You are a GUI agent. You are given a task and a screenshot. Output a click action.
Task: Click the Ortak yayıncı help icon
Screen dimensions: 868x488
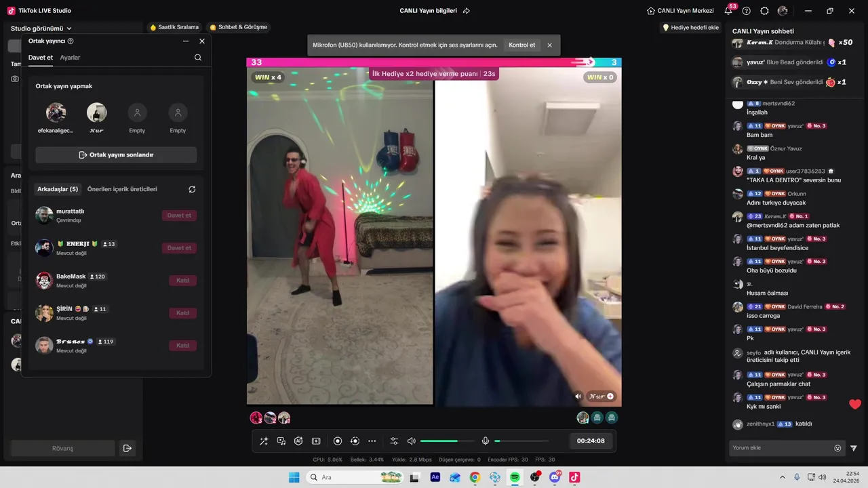click(71, 41)
